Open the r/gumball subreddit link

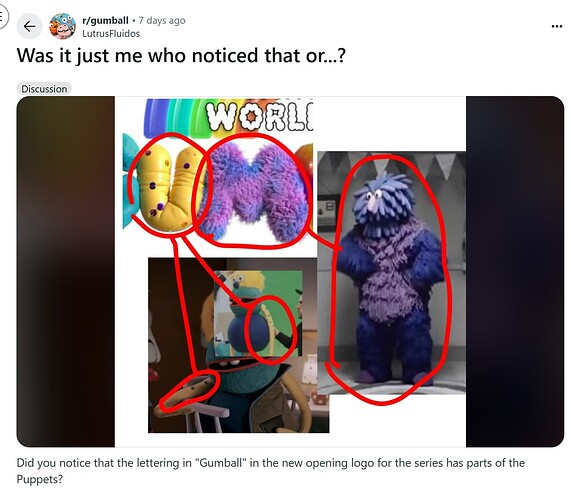tap(105, 20)
